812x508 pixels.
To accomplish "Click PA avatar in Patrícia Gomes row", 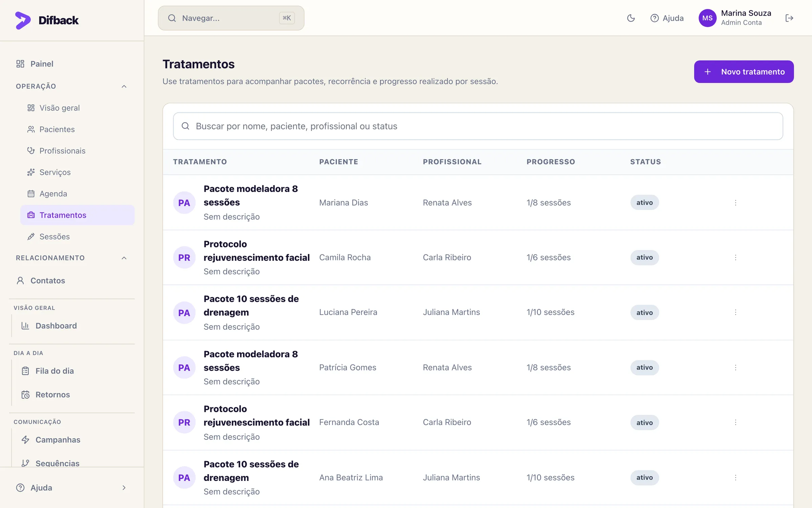I will [x=184, y=367].
